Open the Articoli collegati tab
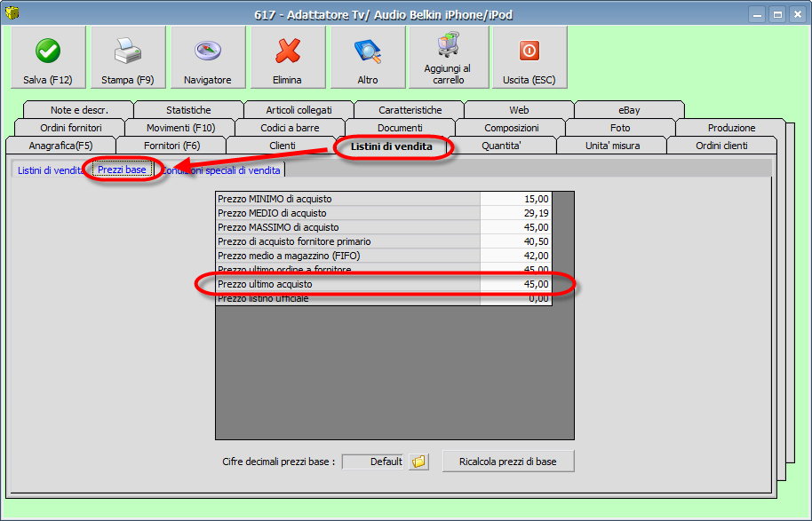 pyautogui.click(x=299, y=110)
